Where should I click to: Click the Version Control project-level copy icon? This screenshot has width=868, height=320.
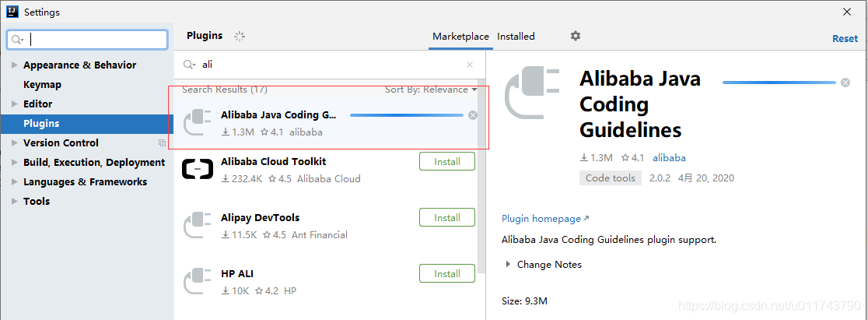point(162,143)
